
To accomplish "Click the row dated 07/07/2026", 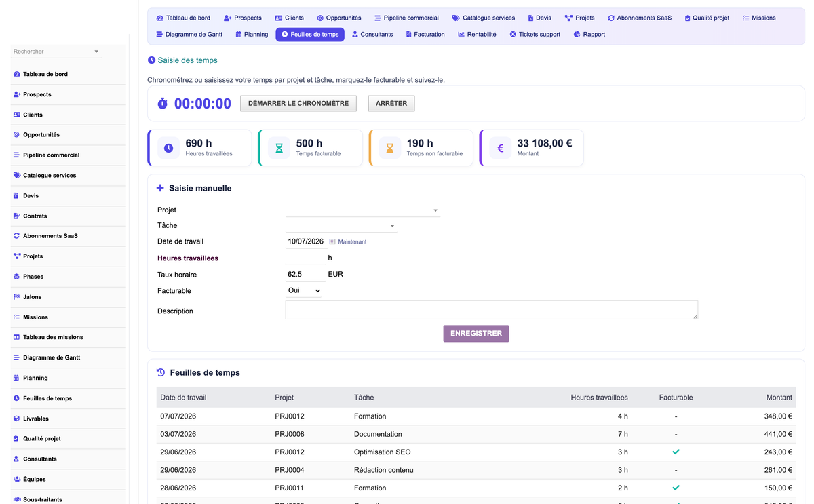I will pyautogui.click(x=476, y=416).
